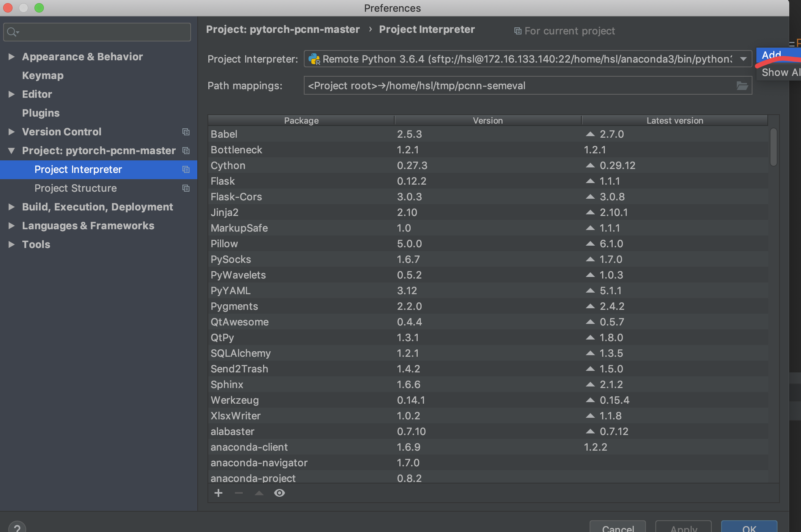Expand Appearance & Behavior section

(x=11, y=57)
